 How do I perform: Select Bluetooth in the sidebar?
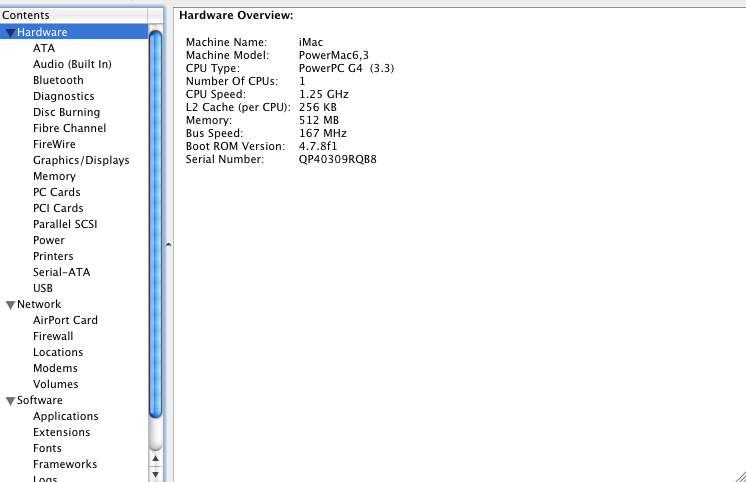[58, 80]
